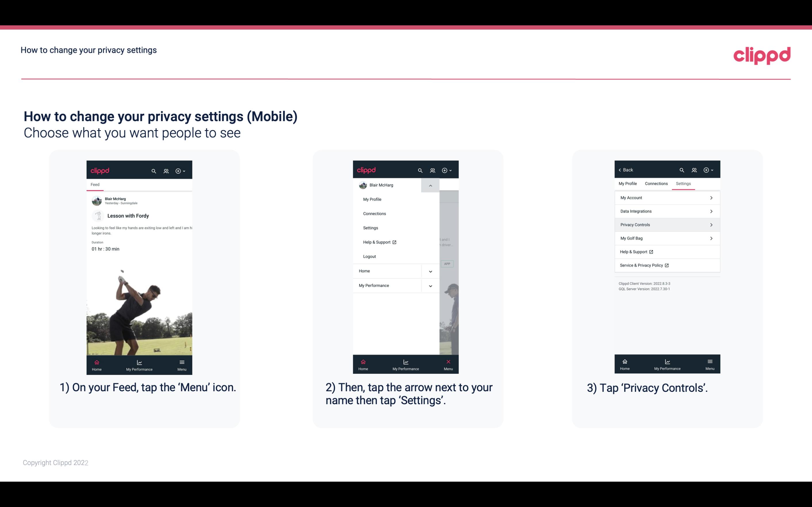Tap the Home icon in bottom navigation
Image resolution: width=812 pixels, height=507 pixels.
(x=97, y=362)
